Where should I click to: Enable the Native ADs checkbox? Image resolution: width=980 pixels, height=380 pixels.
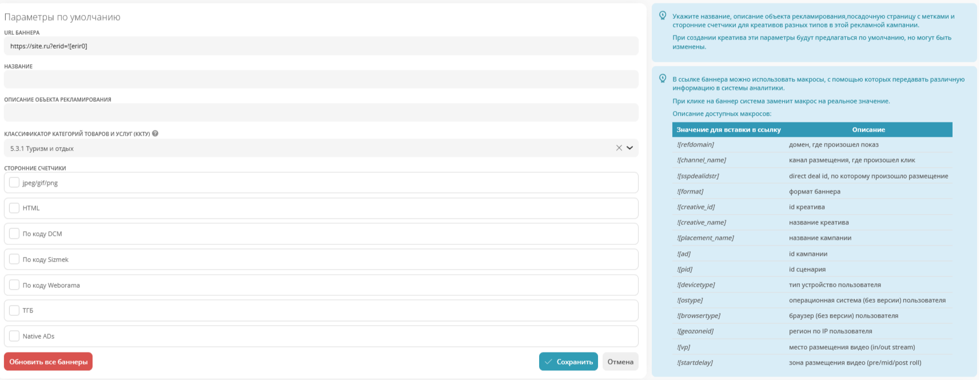click(14, 336)
